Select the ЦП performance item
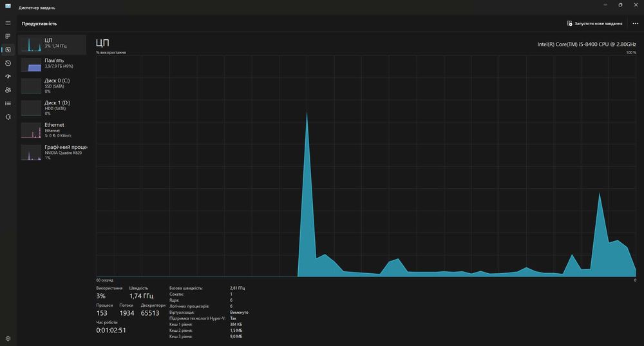This screenshot has height=346, width=644. (52, 45)
